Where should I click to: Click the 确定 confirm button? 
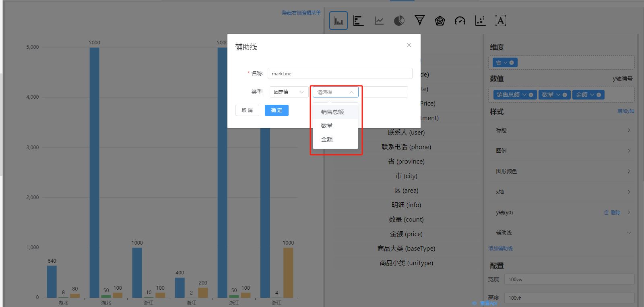pyautogui.click(x=277, y=110)
